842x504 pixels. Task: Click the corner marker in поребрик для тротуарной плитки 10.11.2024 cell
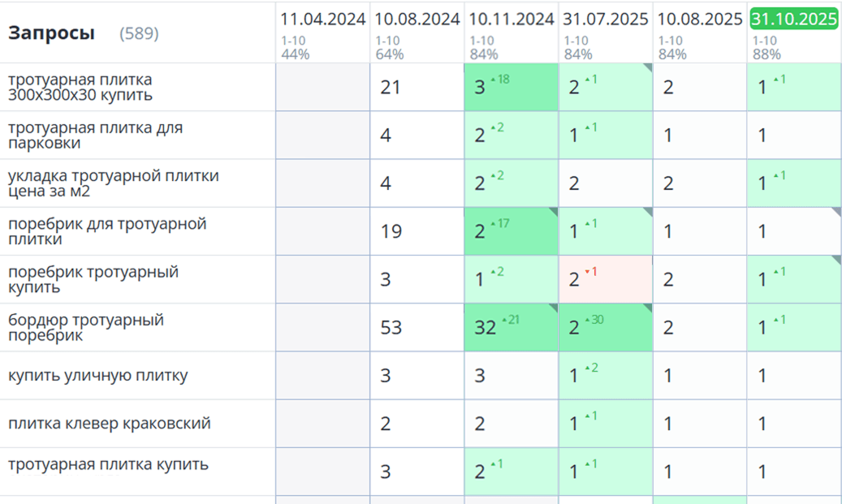(553, 212)
